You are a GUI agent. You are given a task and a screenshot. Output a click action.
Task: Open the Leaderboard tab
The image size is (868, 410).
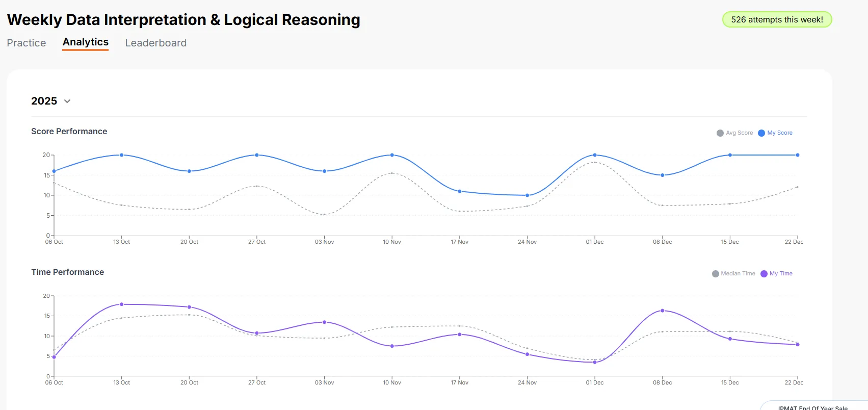click(x=156, y=43)
